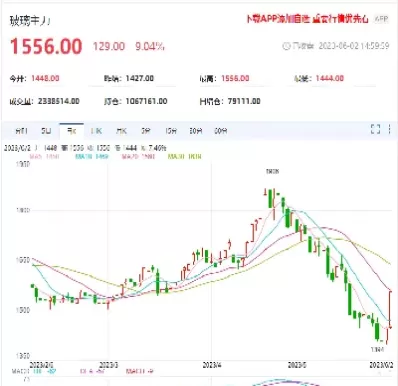The image size is (398, 386).
Task: Click the olive MA30 legend label
Action: [x=185, y=156]
